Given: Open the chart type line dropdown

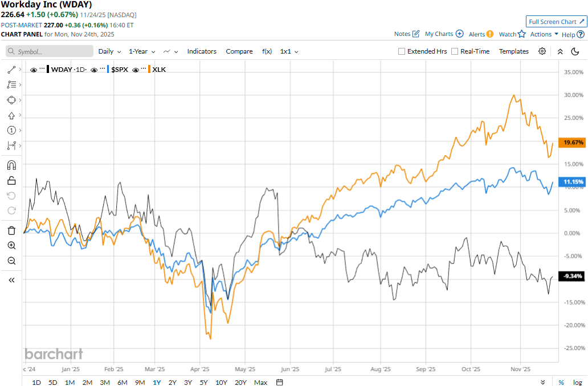Looking at the screenshot, I should tap(170, 51).
